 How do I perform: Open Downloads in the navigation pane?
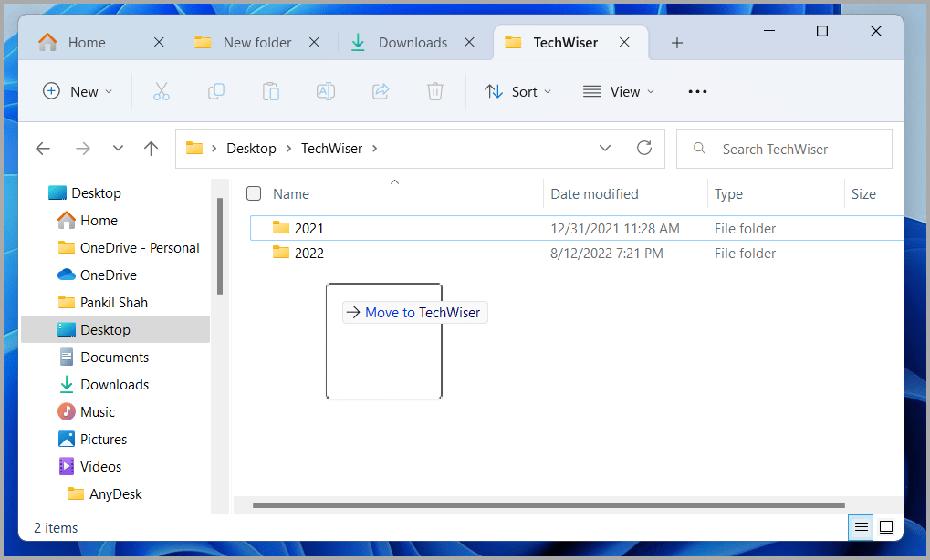[x=103, y=385]
